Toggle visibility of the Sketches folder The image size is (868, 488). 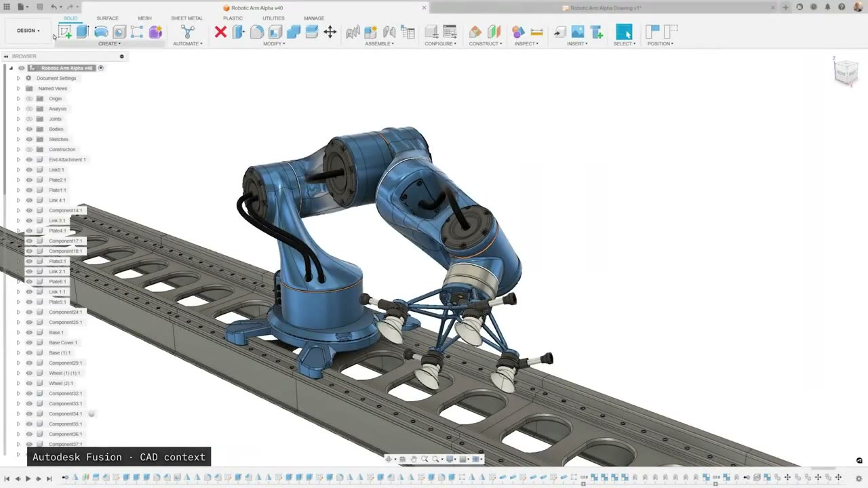tap(29, 139)
